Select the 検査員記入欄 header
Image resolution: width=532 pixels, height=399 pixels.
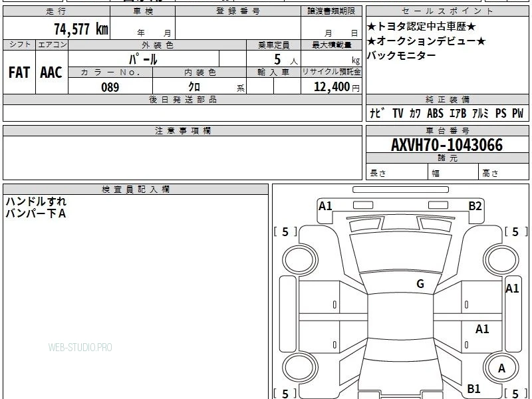pyautogui.click(x=136, y=190)
